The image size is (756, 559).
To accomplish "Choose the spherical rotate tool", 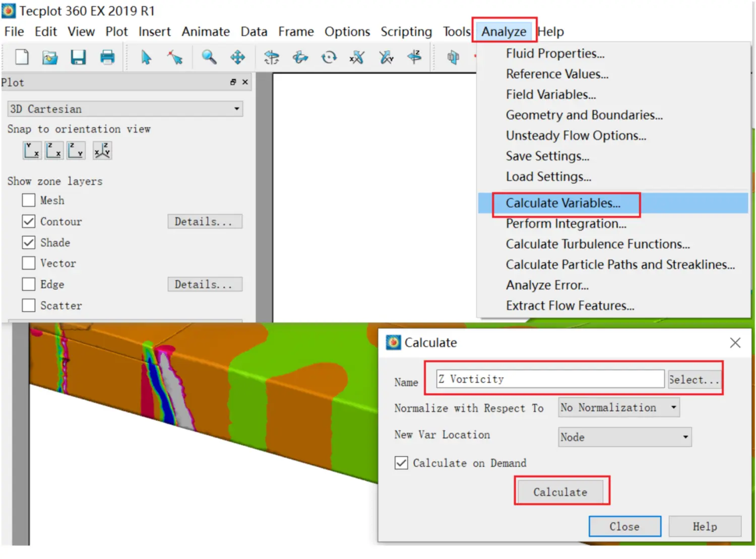I will point(272,57).
